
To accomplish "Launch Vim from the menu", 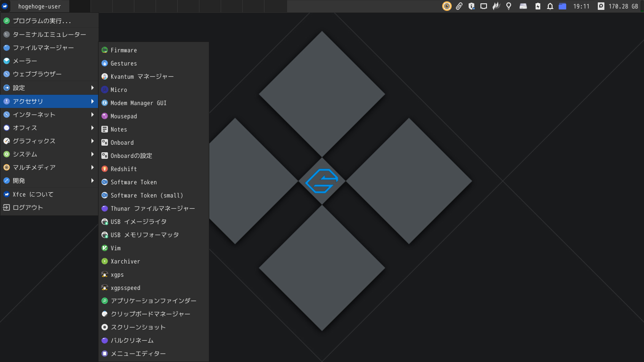I will point(154,248).
